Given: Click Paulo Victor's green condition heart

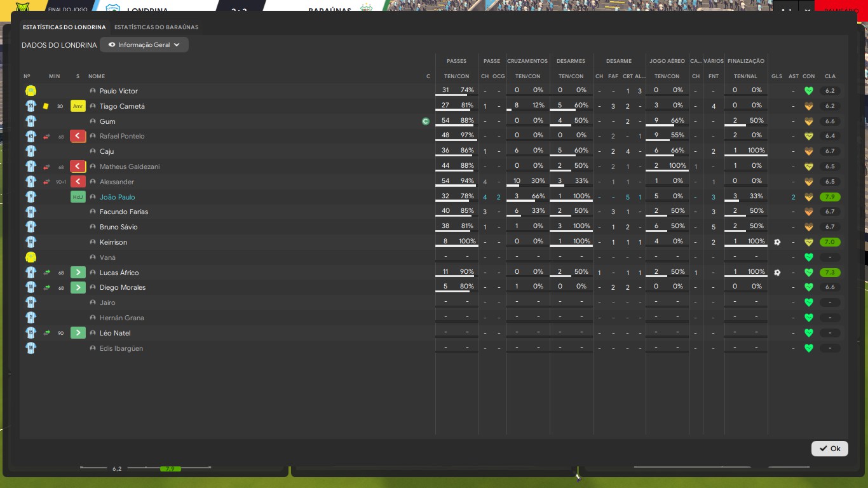Looking at the screenshot, I should [809, 91].
